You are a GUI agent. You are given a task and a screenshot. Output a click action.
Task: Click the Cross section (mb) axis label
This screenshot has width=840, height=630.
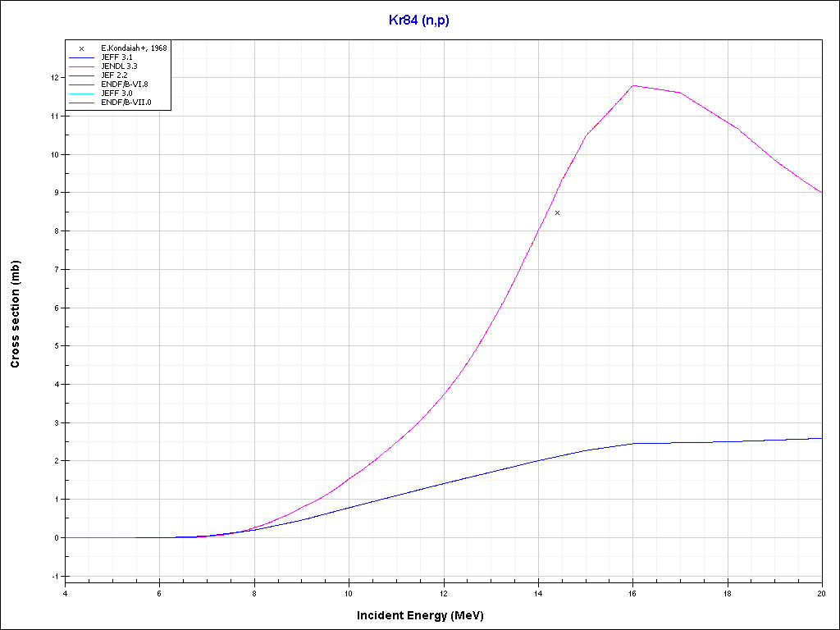(x=16, y=314)
